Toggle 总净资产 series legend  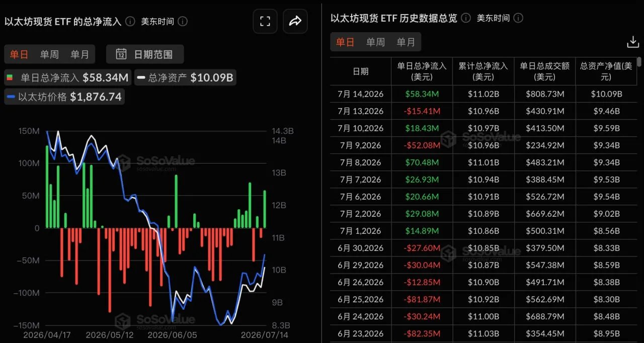185,78
